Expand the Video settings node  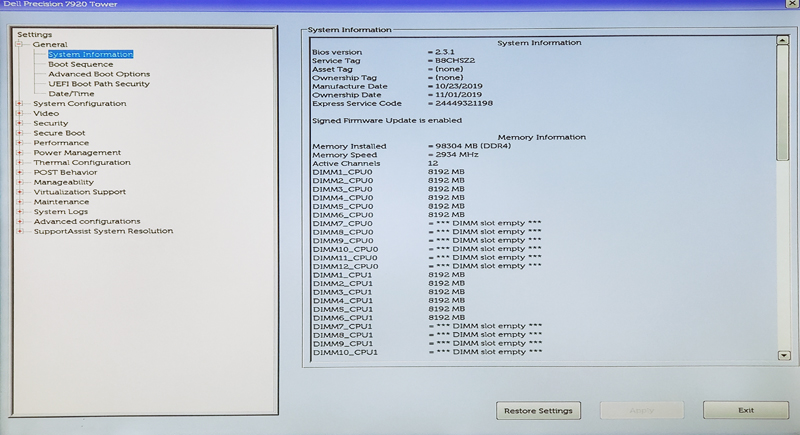coord(19,113)
